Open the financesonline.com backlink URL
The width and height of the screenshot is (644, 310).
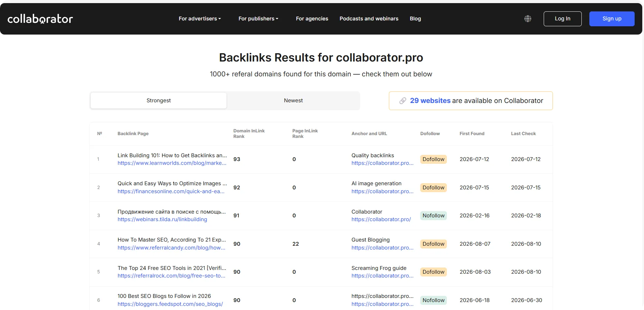tap(171, 191)
